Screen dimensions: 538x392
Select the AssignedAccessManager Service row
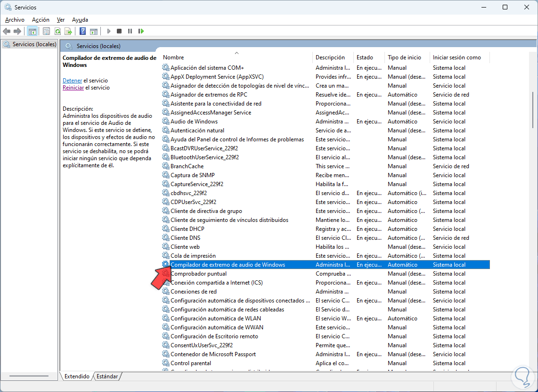[x=325, y=112]
